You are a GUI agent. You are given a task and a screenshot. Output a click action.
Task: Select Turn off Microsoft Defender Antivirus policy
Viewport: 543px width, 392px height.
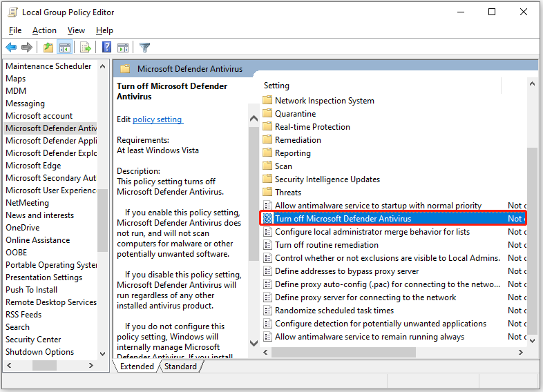(393, 219)
